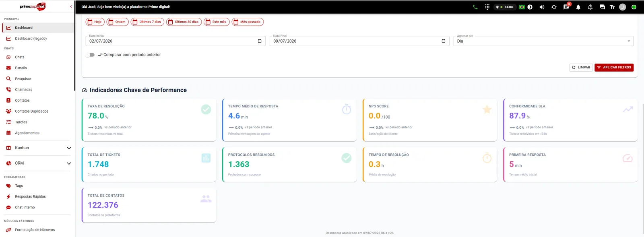Viewport: 644px width, 237px height.
Task: Open the notifications bell icon
Action: click(x=578, y=7)
